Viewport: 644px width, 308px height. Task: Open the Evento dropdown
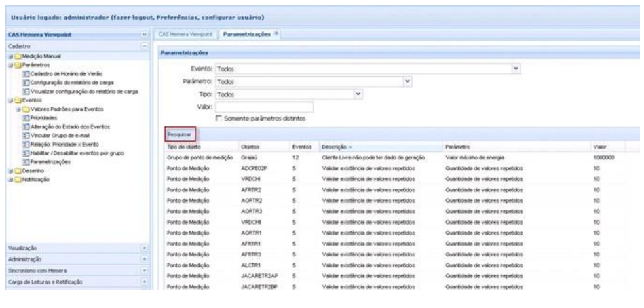coord(516,69)
